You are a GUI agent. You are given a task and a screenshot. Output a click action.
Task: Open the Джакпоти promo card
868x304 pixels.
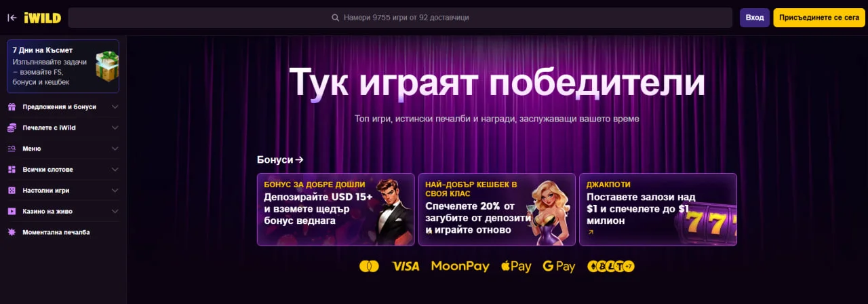click(658, 209)
